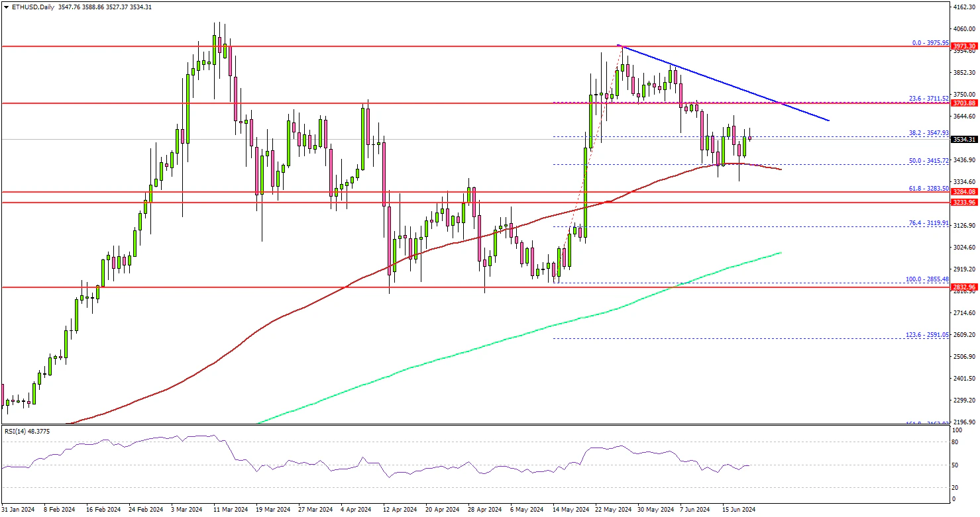The height and width of the screenshot is (517, 980).
Task: Click the 11 Mar 2024 date marker
Action: click(230, 510)
